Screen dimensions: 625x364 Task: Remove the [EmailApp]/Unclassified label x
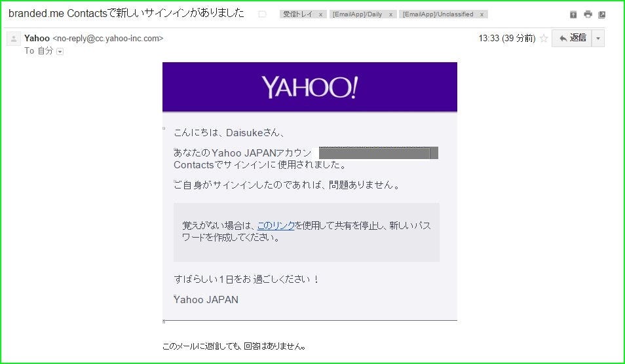pos(482,14)
